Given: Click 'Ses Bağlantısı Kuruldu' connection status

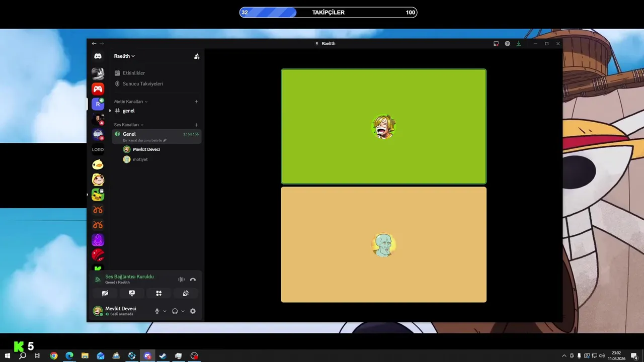Looking at the screenshot, I should click(x=129, y=277).
